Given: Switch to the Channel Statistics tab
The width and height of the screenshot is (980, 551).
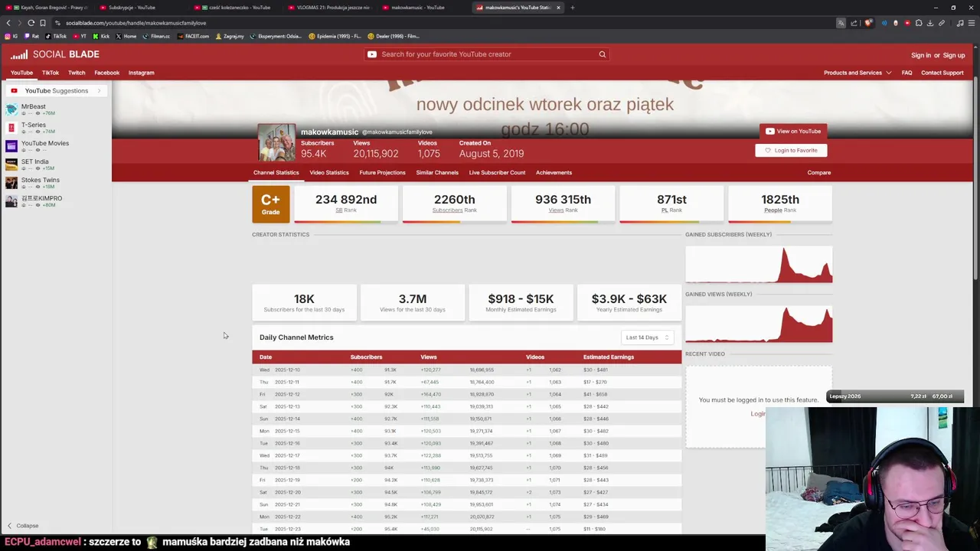Looking at the screenshot, I should click(276, 173).
